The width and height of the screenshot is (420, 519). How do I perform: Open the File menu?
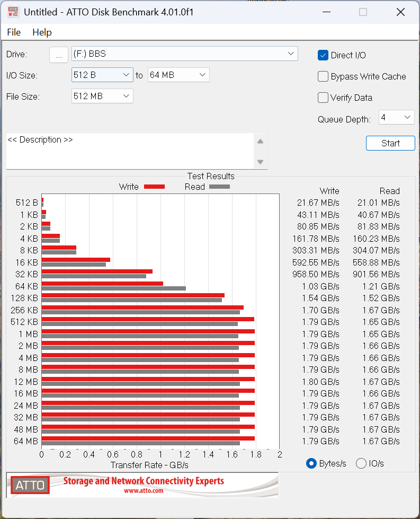pyautogui.click(x=14, y=32)
